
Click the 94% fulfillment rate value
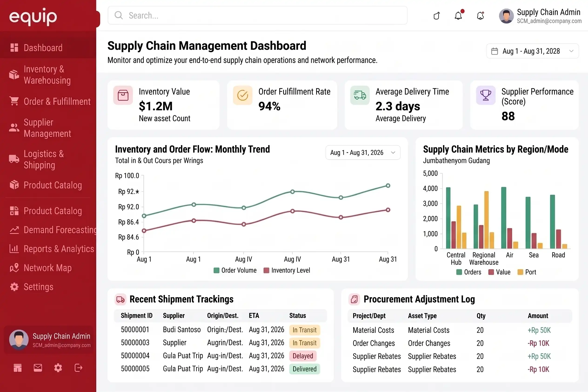pos(269,106)
